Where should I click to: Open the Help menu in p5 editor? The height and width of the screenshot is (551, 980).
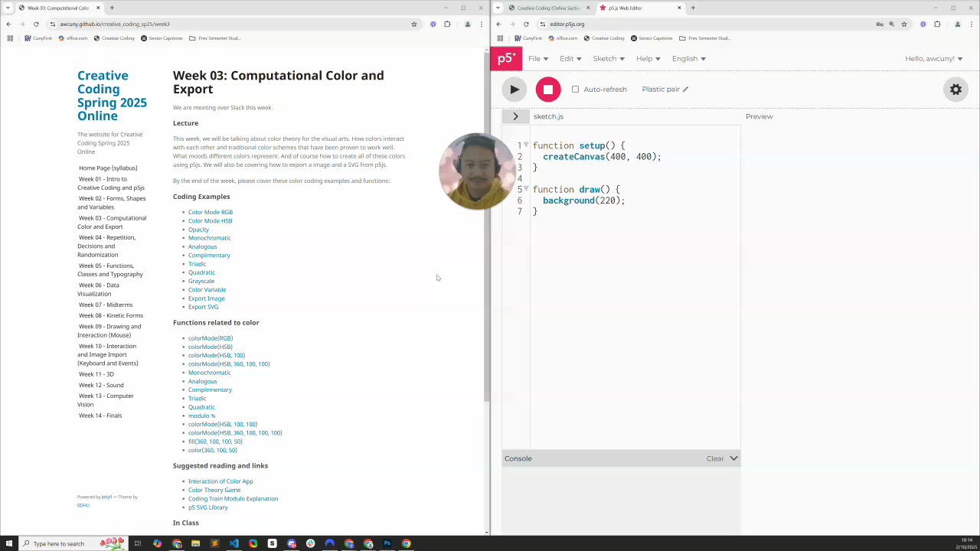pos(648,59)
